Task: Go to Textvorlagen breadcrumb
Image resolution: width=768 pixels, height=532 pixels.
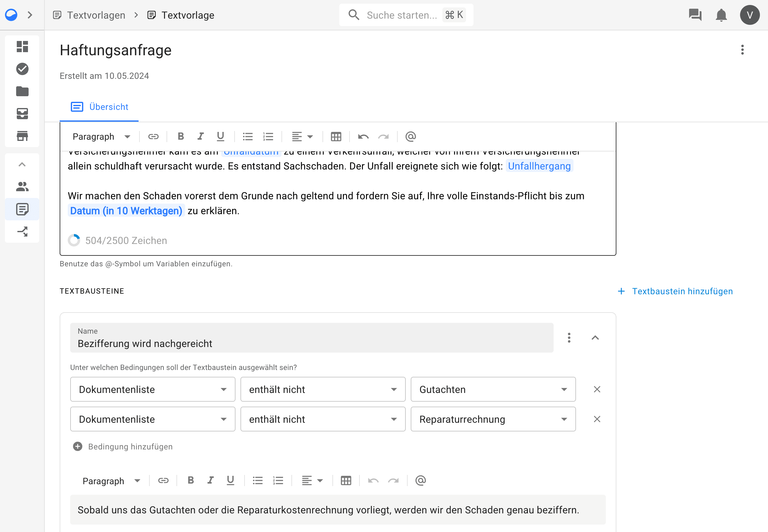Action: tap(96, 15)
